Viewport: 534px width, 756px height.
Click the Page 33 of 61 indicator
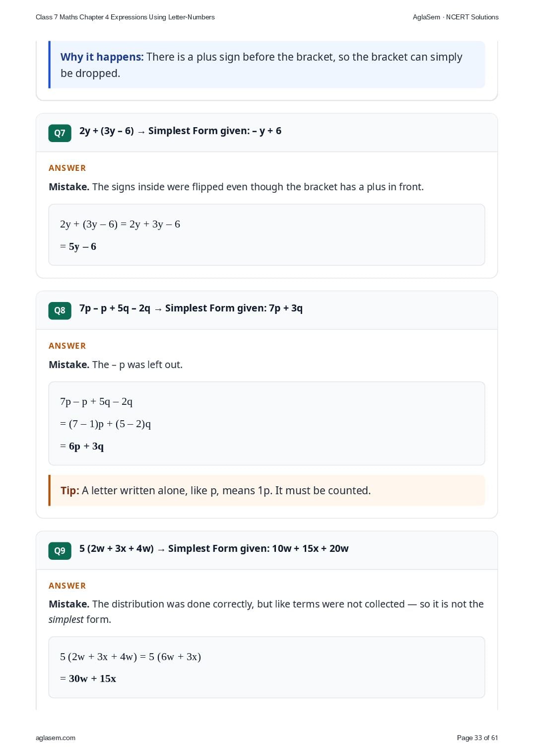click(x=477, y=738)
